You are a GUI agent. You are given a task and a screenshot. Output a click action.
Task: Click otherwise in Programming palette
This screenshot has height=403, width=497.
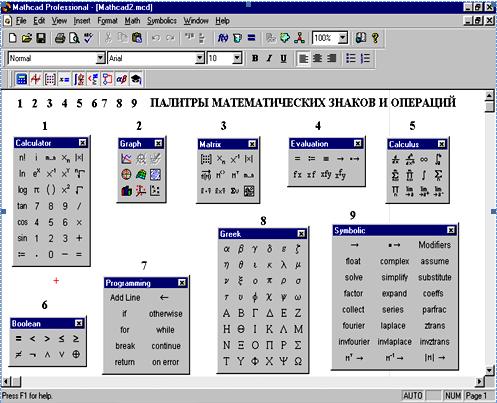click(x=165, y=314)
